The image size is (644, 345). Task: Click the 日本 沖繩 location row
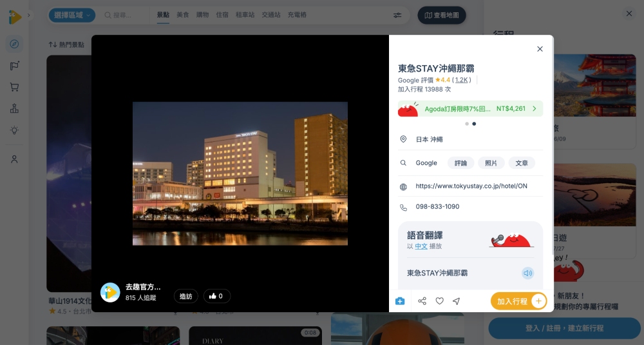point(470,139)
